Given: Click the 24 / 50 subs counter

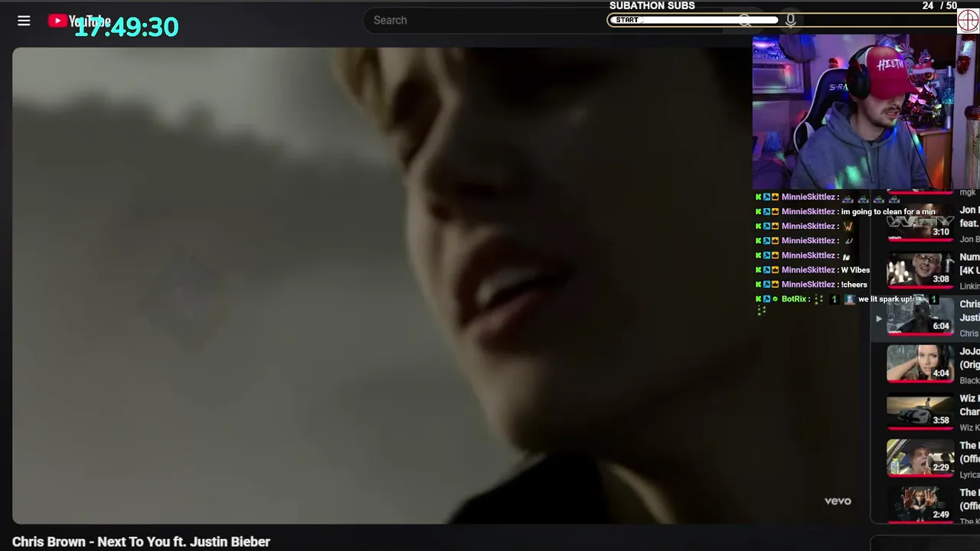Looking at the screenshot, I should (939, 5).
